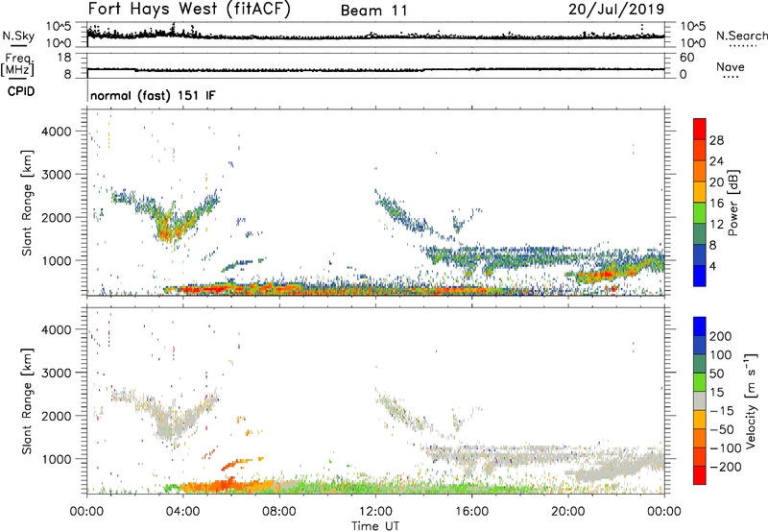Click the '1000' tick of the velocity panel
Image resolution: width=768 pixels, height=532 pixels.
[x=56, y=459]
